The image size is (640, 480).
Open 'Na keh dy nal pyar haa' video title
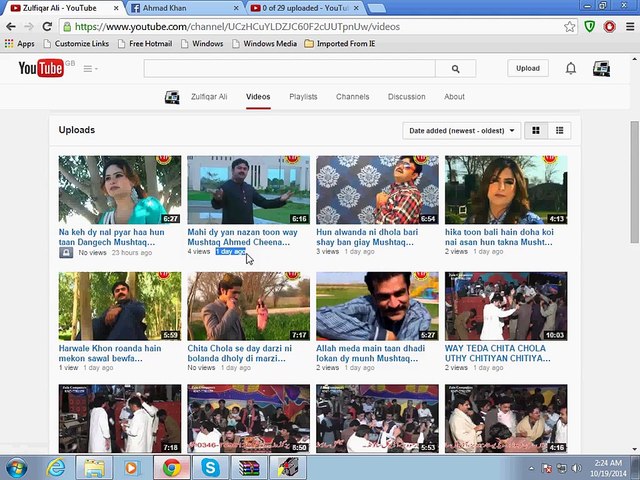pos(111,237)
